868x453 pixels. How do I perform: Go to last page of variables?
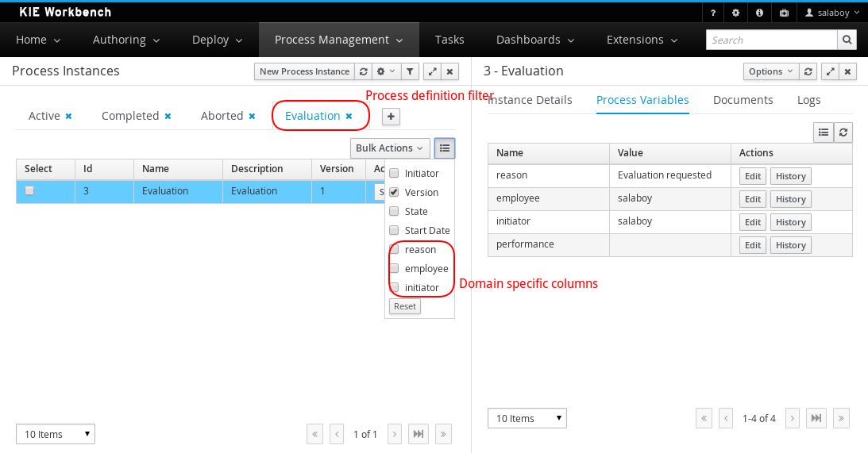816,418
